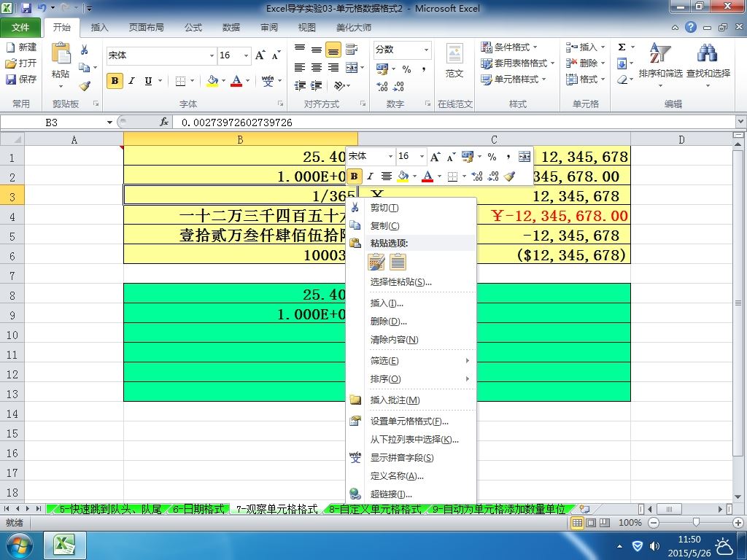The image size is (747, 560).
Task: Open the Name Box dropdown arrow
Action: tap(109, 122)
